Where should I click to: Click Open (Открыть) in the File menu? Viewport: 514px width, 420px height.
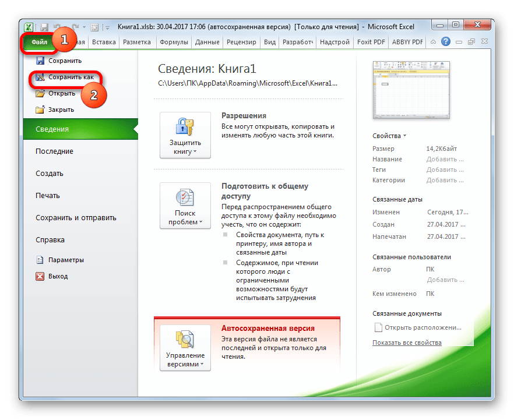(56, 93)
